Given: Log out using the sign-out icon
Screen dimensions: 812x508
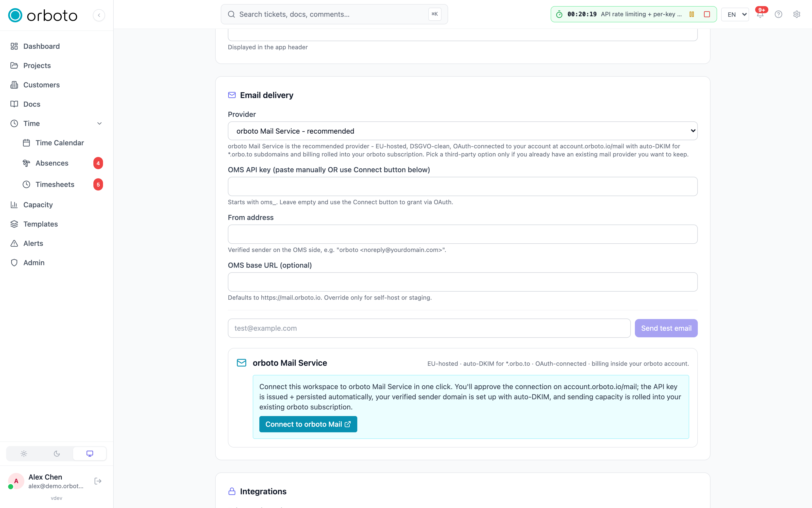Looking at the screenshot, I should point(98,481).
